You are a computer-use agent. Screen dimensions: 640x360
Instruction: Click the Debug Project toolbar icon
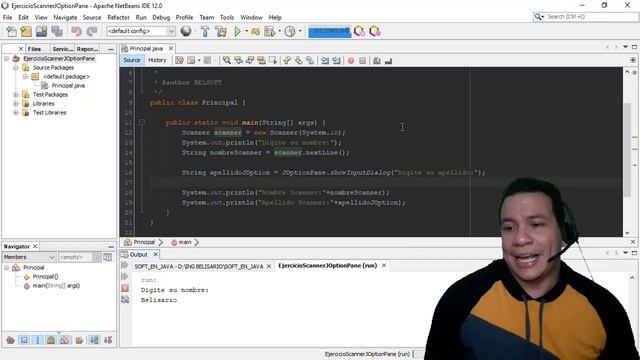coord(256,31)
